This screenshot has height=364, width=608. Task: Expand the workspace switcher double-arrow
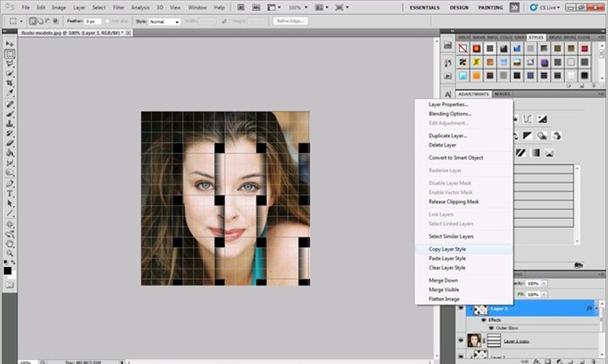point(514,7)
